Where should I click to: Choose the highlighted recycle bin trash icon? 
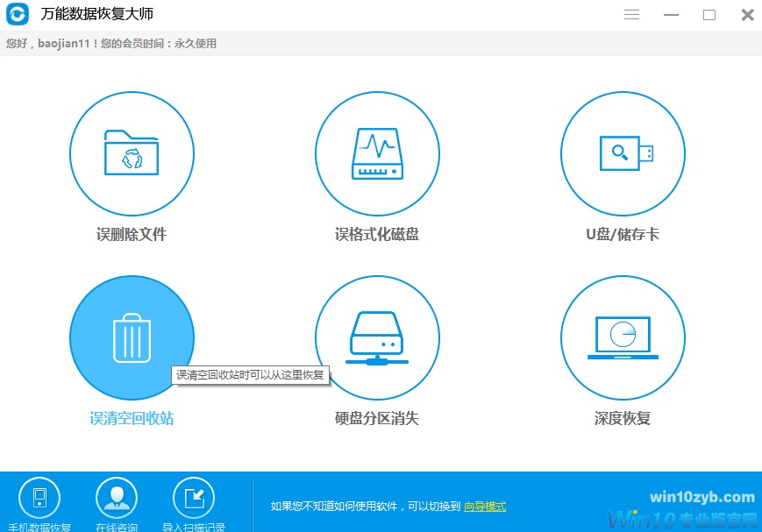coord(132,338)
